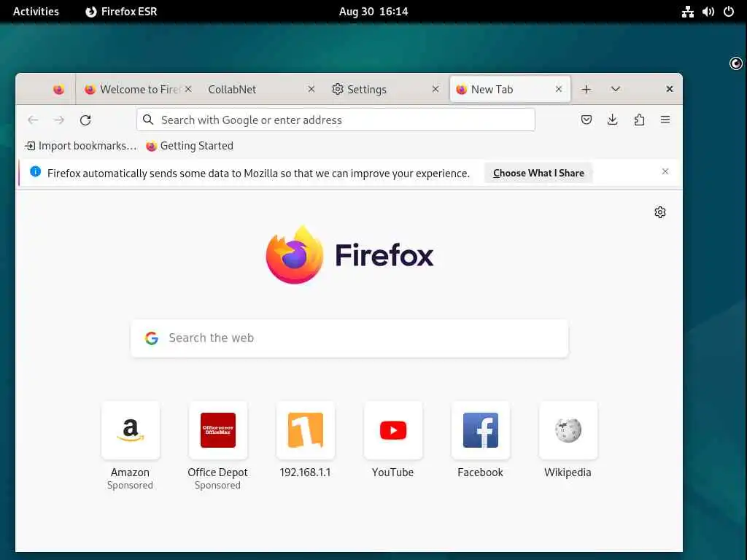Image resolution: width=747 pixels, height=560 pixels.
Task: Click the Choose What I Share button
Action: click(x=538, y=173)
